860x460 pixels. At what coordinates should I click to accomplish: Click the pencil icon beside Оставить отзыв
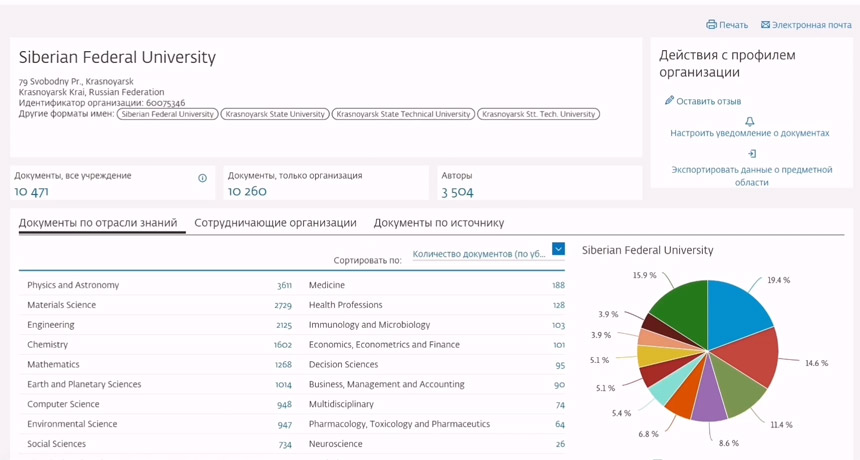click(x=669, y=100)
